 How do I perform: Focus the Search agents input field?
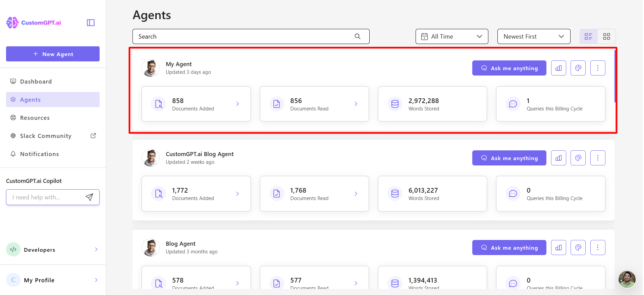251,36
